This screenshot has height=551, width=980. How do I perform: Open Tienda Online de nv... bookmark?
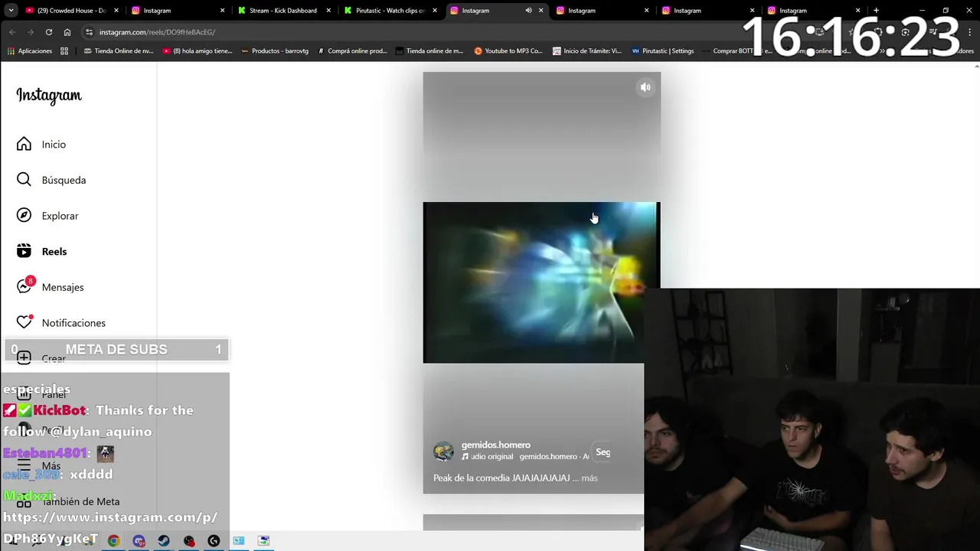pos(119,51)
